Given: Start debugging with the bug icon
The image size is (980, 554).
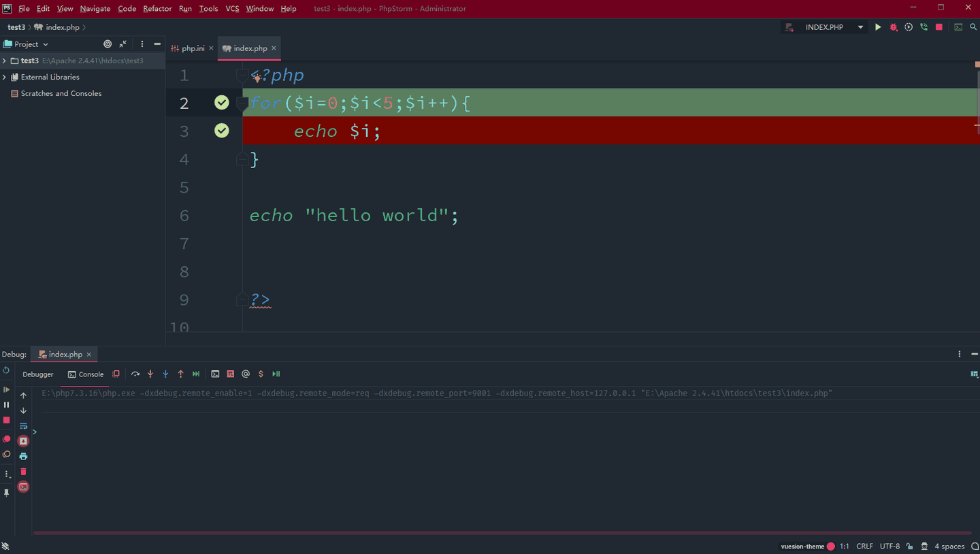Looking at the screenshot, I should (893, 27).
